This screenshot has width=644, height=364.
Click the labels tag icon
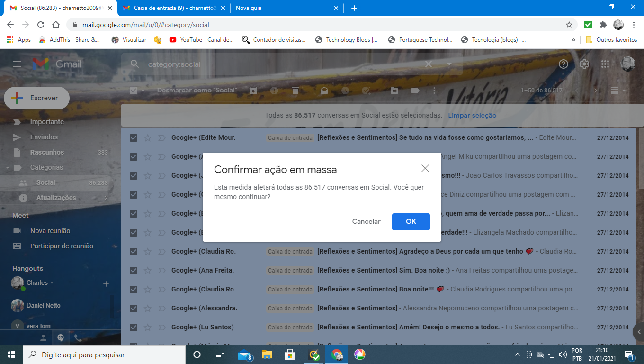tap(415, 91)
